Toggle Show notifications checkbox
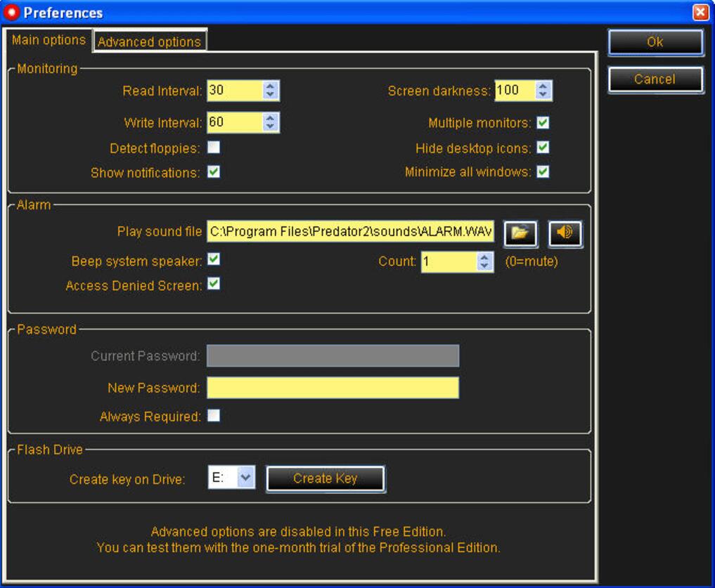 coord(214,172)
